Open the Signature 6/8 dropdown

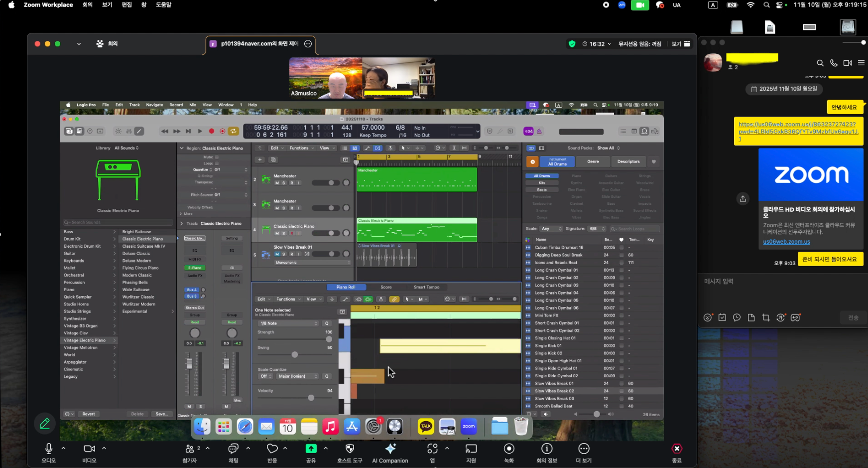(x=597, y=229)
